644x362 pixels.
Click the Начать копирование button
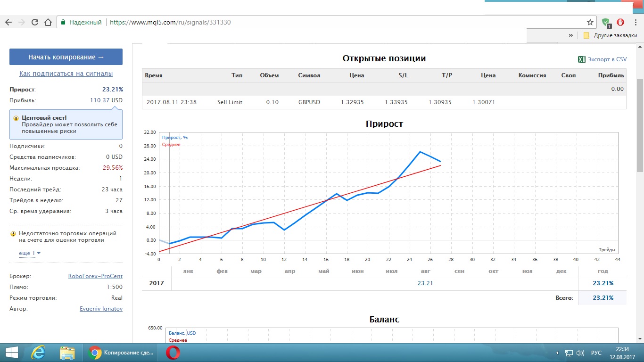pyautogui.click(x=66, y=57)
